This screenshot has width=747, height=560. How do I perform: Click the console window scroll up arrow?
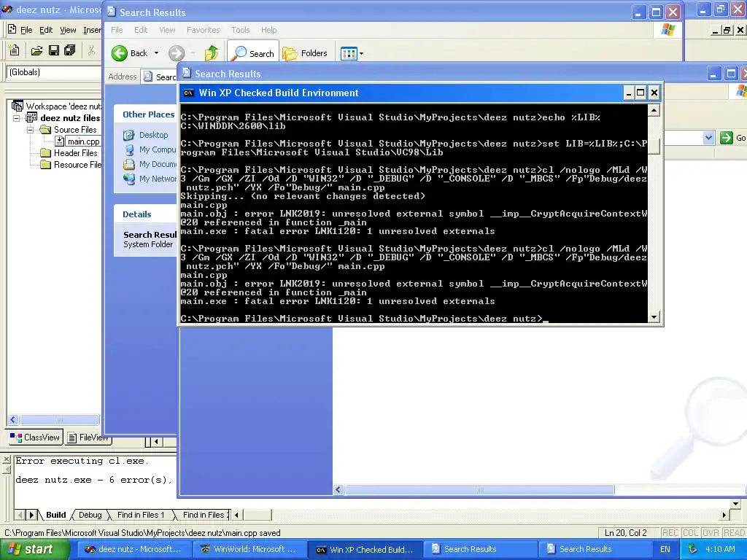[x=654, y=111]
